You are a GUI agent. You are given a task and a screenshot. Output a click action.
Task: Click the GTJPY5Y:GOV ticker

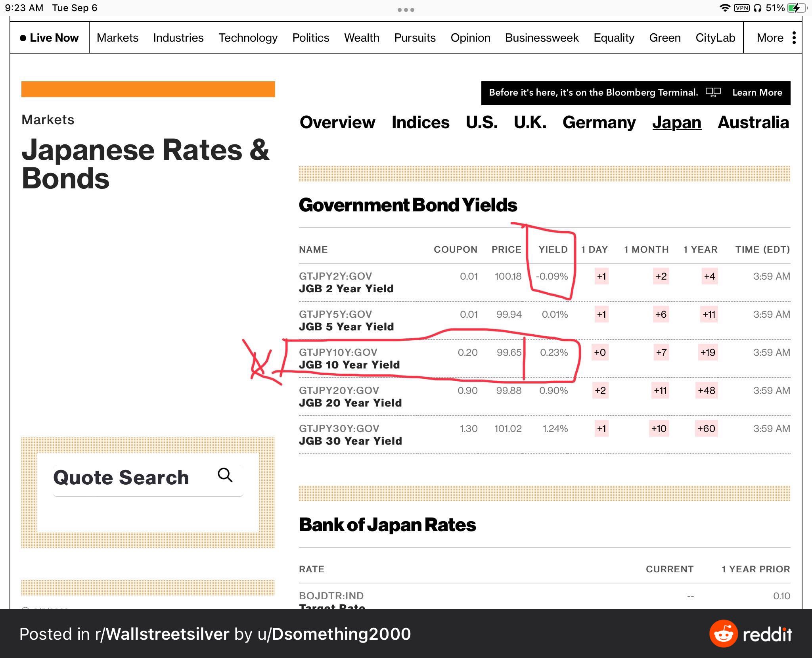click(x=335, y=314)
